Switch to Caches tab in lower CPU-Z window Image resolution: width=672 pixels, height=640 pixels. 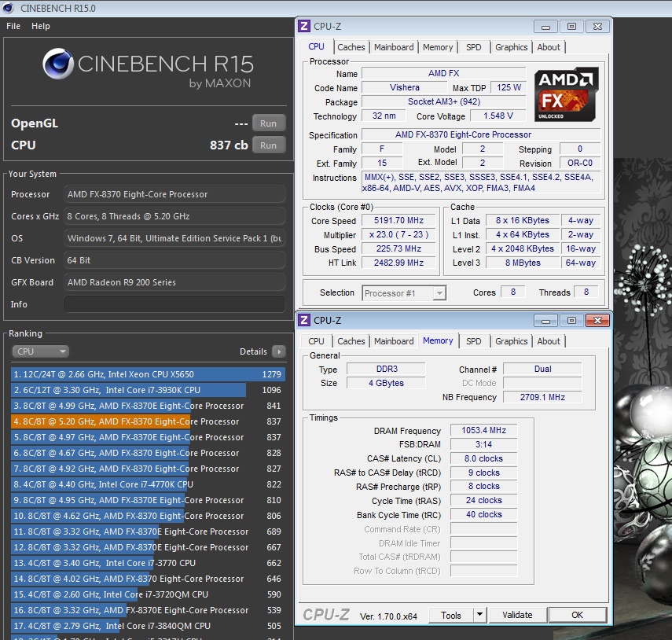(x=351, y=341)
